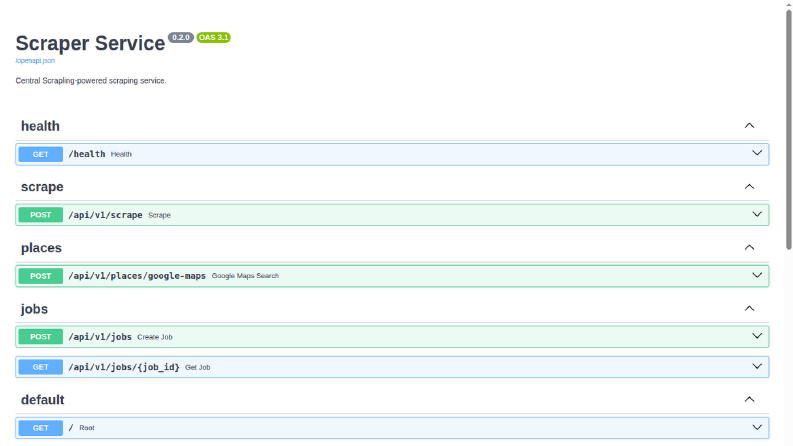
Task: Click the GET badge for /health
Action: [x=40, y=154]
